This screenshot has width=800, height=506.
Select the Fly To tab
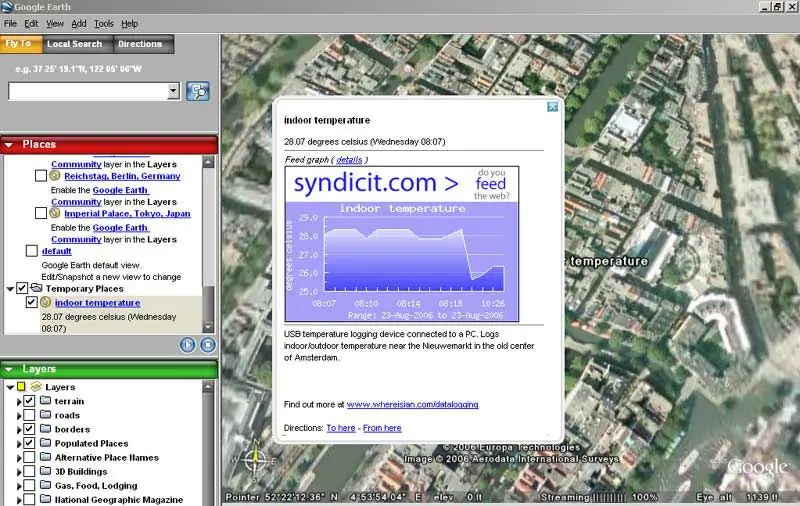click(x=20, y=43)
